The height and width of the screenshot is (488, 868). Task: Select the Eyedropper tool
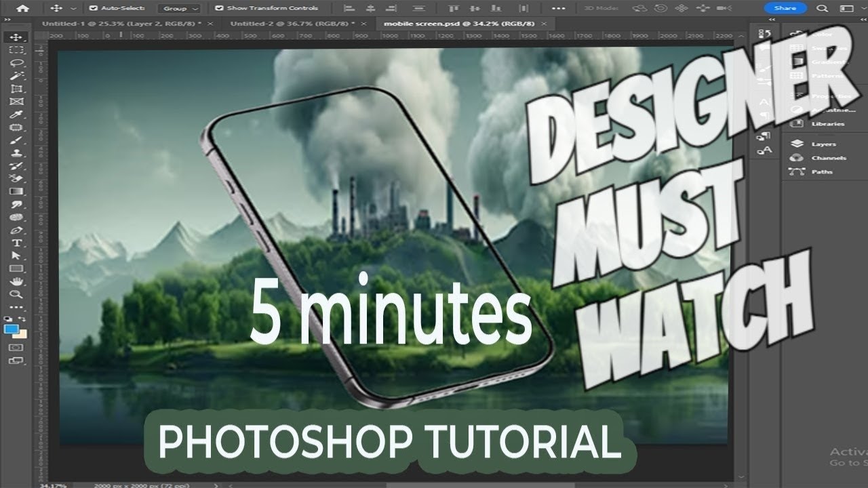click(x=17, y=114)
